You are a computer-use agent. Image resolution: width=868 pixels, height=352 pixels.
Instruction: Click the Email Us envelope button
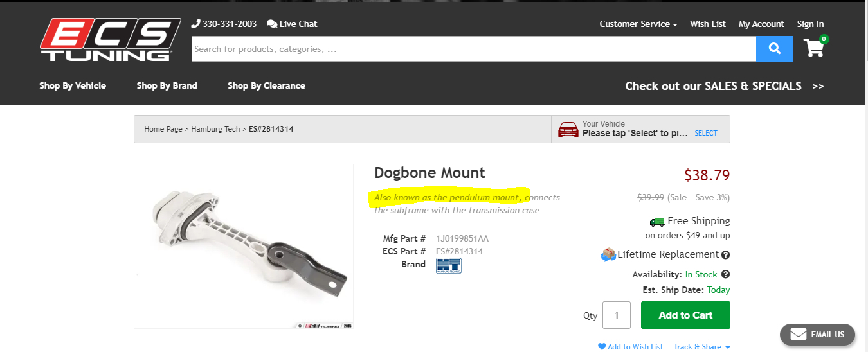click(x=817, y=334)
